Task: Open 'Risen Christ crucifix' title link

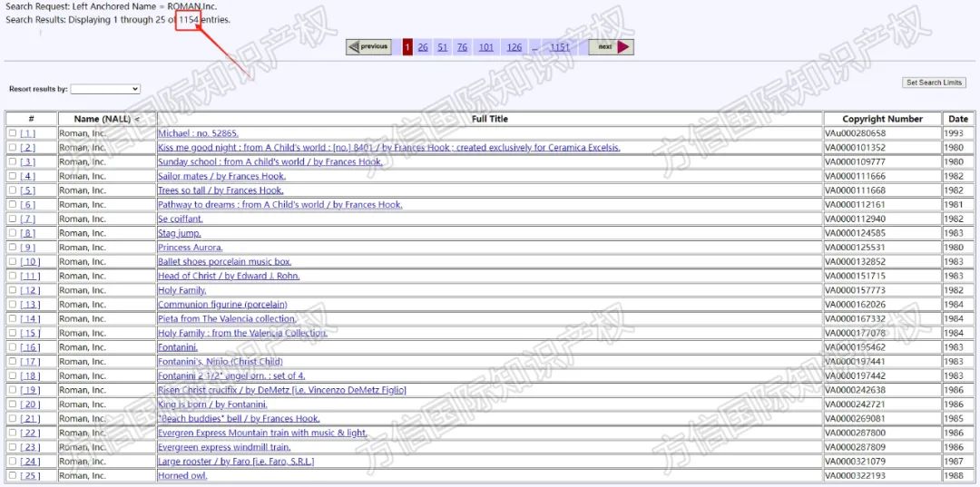Action: [x=282, y=390]
